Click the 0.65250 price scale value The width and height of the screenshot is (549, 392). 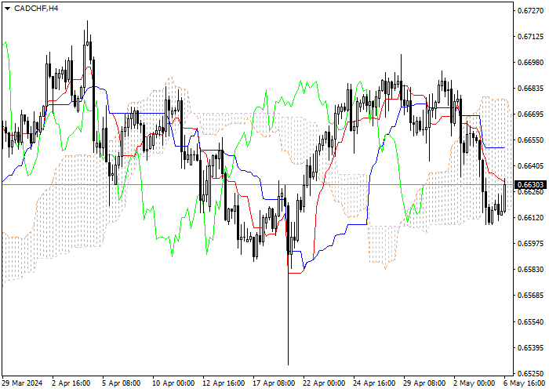(530, 373)
